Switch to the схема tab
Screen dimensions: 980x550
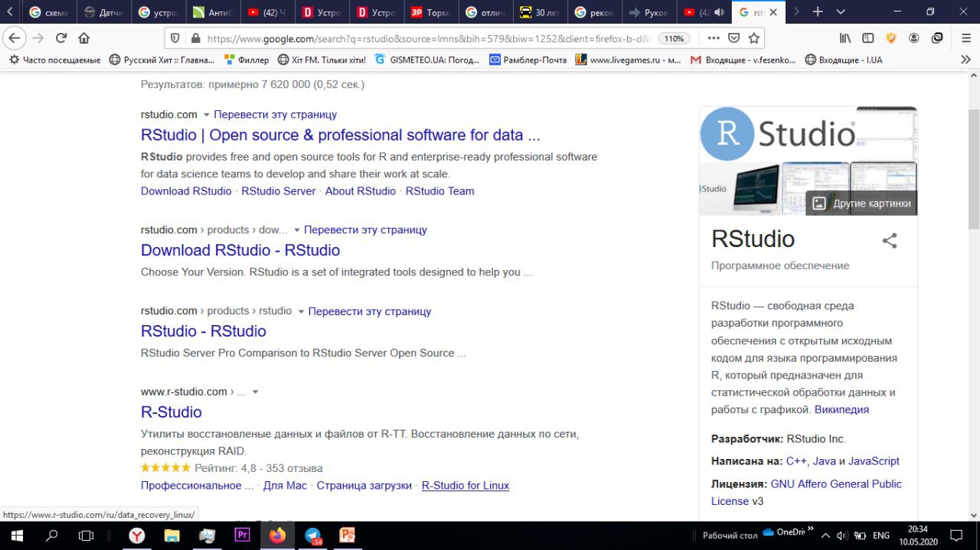pyautogui.click(x=49, y=12)
